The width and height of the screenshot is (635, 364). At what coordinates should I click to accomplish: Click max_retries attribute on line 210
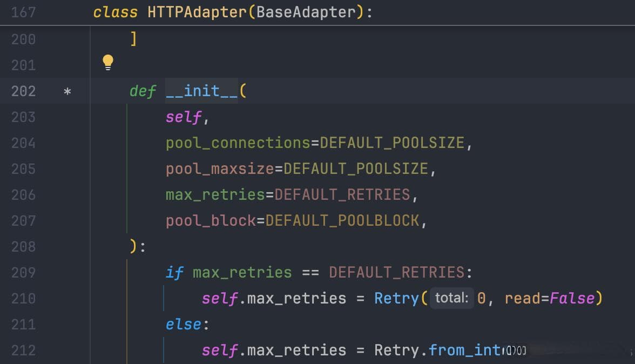(x=296, y=299)
